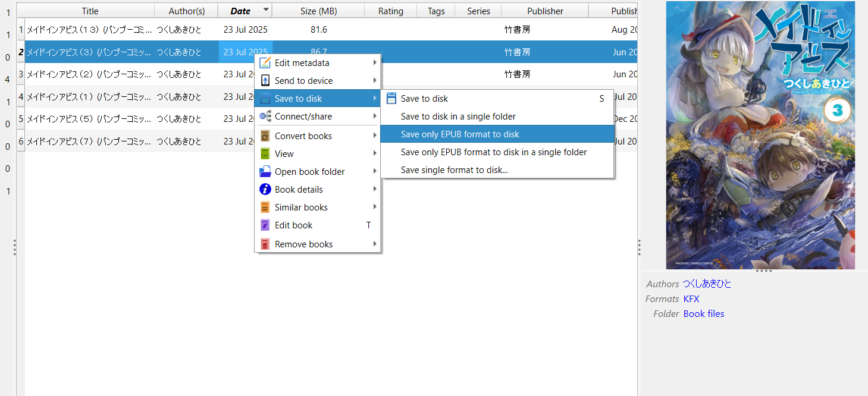The image size is (868, 396).
Task: Sort by the Author(s) column header
Action: pos(186,11)
